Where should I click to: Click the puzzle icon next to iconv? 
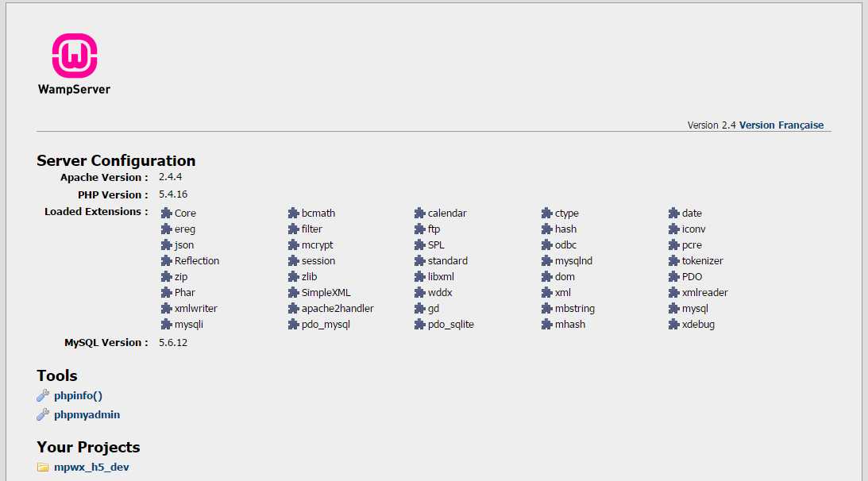(x=673, y=229)
